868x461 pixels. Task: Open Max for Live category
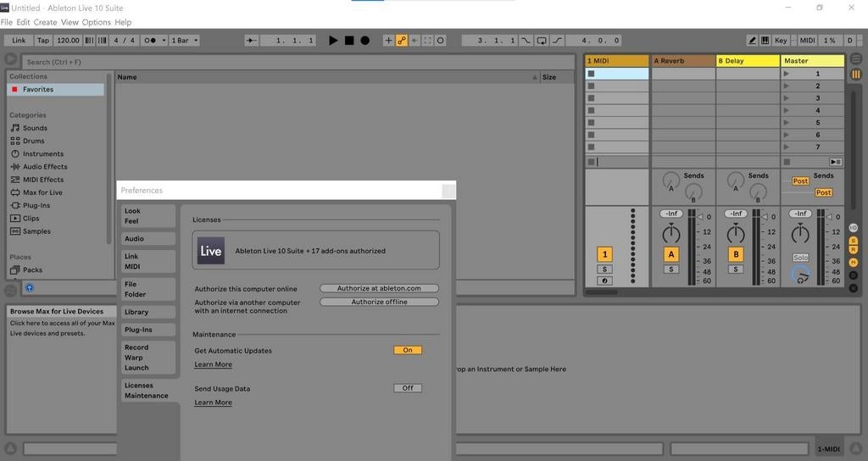pyautogui.click(x=42, y=192)
